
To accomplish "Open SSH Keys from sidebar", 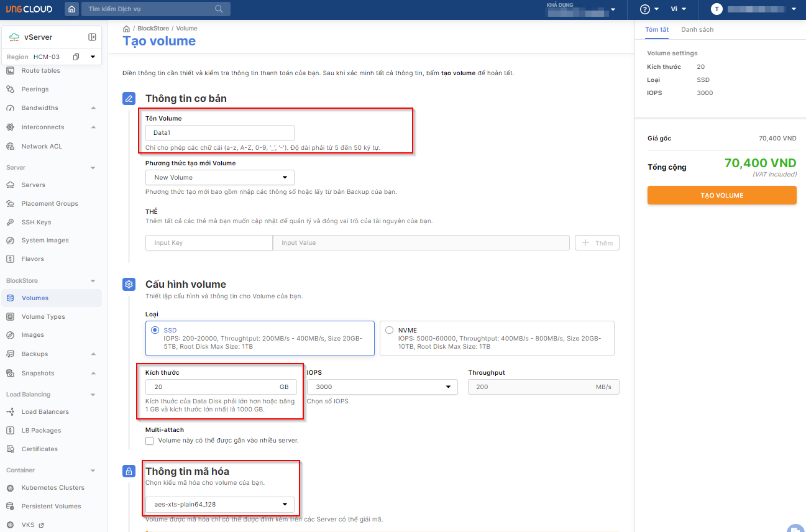I will pyautogui.click(x=36, y=222).
